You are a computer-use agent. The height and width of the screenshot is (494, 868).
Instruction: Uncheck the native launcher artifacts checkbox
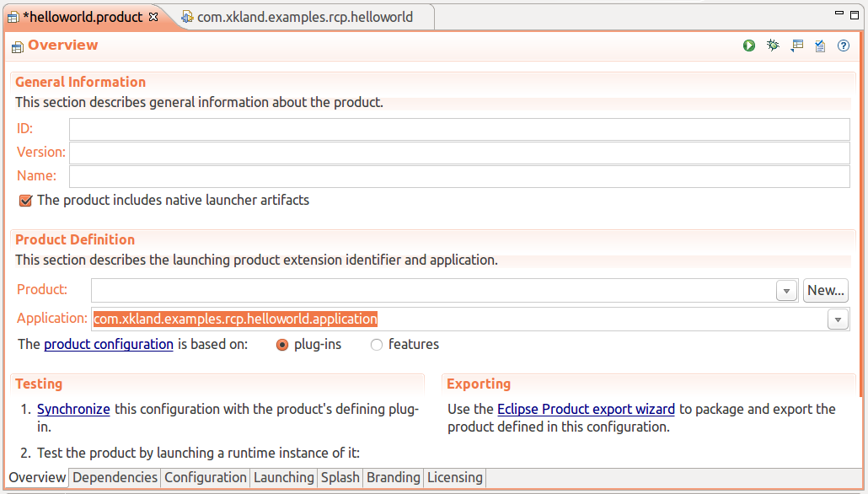pos(25,201)
